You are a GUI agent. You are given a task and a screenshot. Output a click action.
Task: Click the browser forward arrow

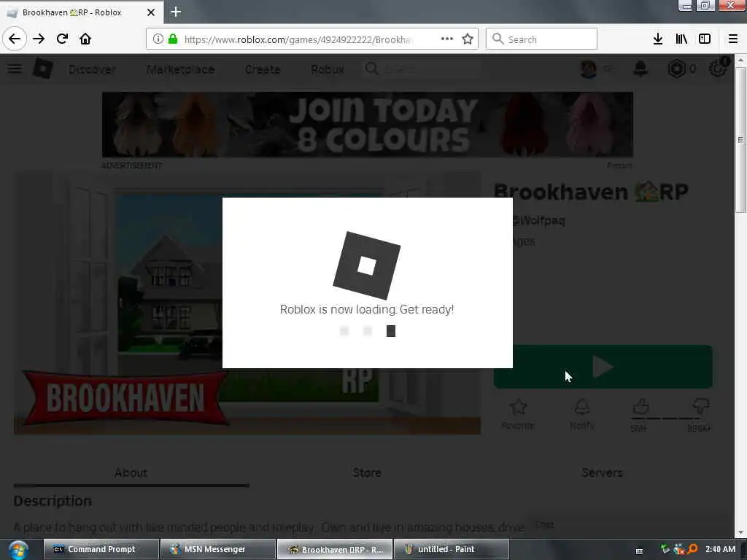coord(39,39)
